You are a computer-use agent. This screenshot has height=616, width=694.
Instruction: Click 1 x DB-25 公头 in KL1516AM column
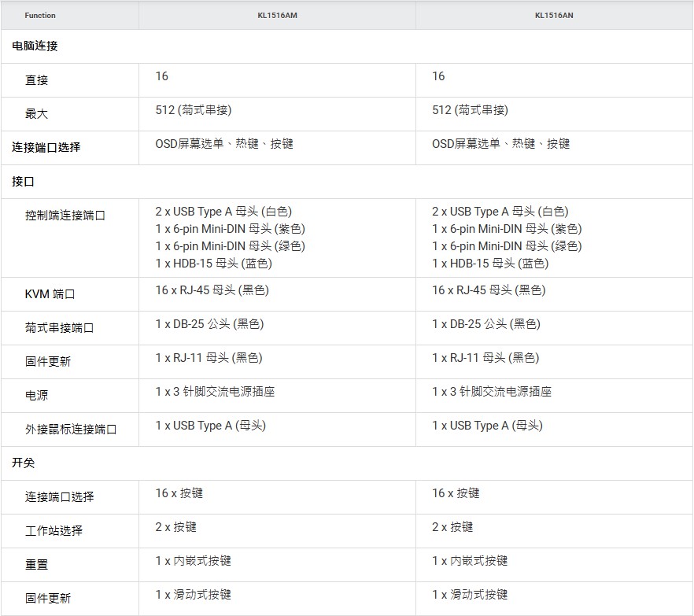(x=209, y=324)
